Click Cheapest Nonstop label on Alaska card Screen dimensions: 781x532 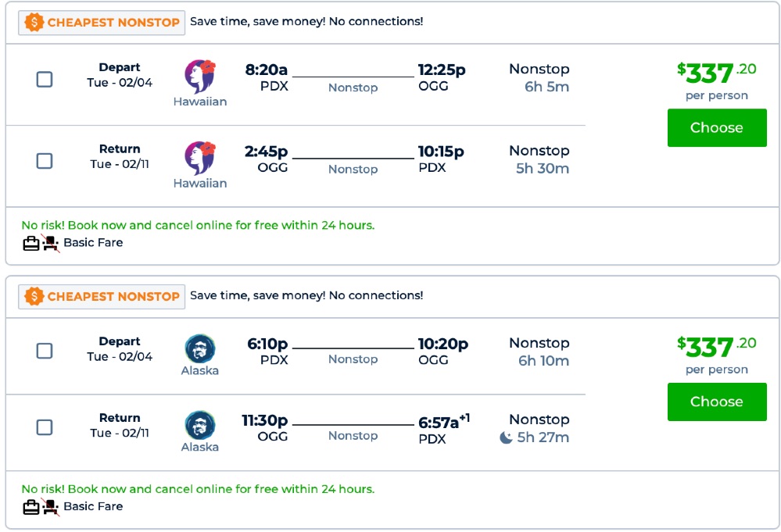(113, 297)
